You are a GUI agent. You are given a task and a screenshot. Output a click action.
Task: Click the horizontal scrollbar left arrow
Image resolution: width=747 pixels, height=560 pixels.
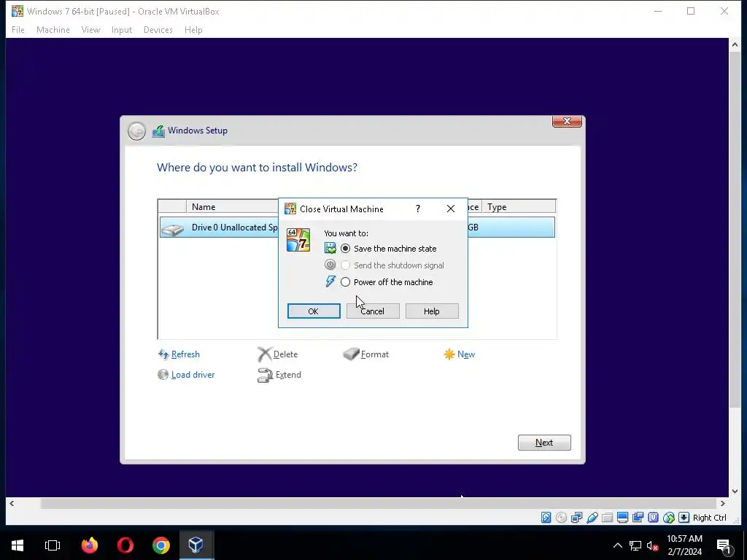point(12,503)
